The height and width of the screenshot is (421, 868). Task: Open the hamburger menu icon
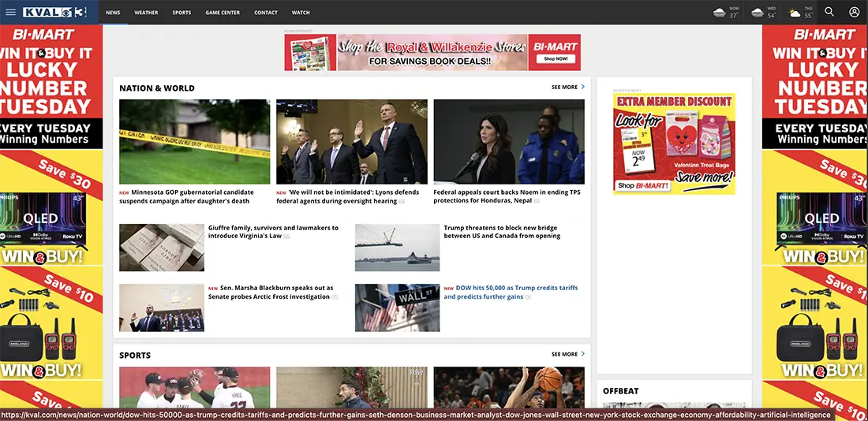pos(10,12)
